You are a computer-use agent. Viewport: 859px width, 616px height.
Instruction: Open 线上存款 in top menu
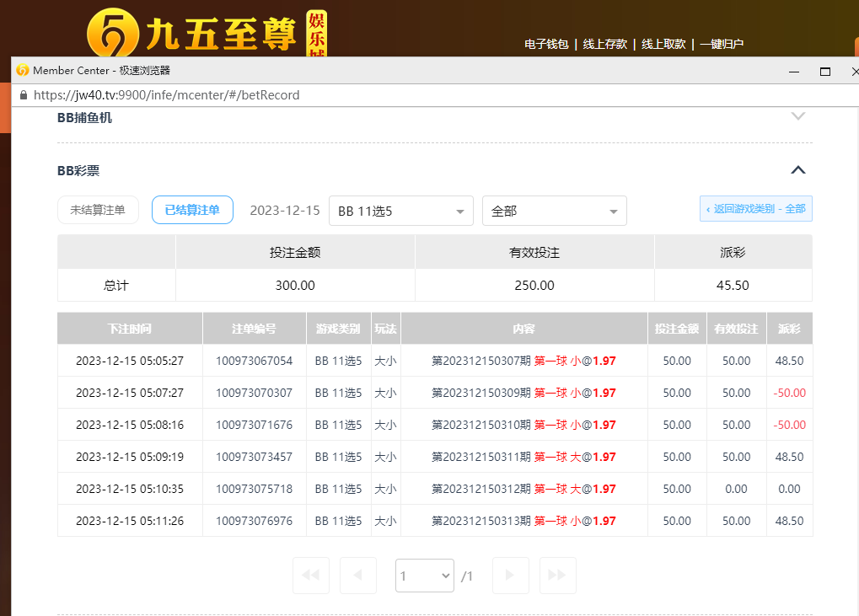point(605,44)
